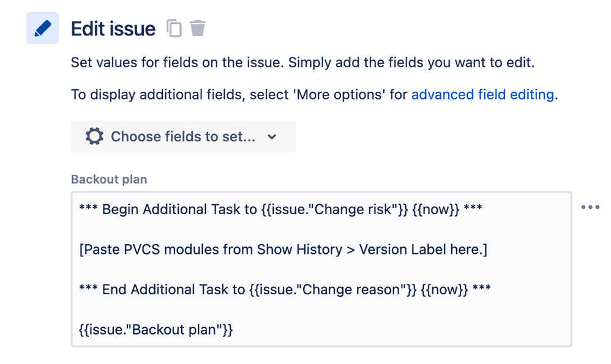Click the {{issue."Backout plan"}} smart value line

click(x=156, y=330)
